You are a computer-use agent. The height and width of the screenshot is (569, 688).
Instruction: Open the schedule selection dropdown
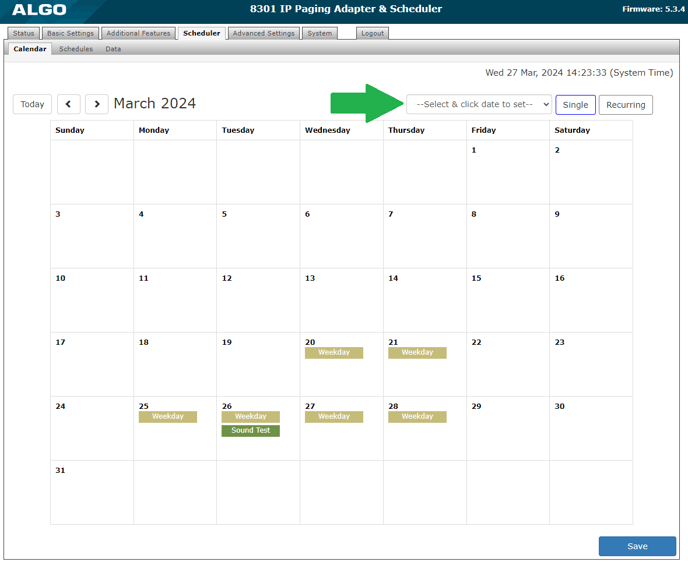(x=479, y=104)
